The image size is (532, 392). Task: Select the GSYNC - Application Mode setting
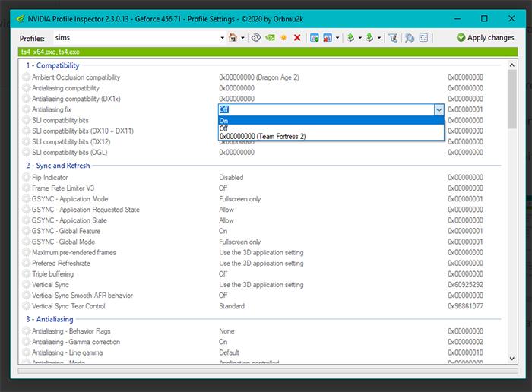pyautogui.click(x=70, y=199)
